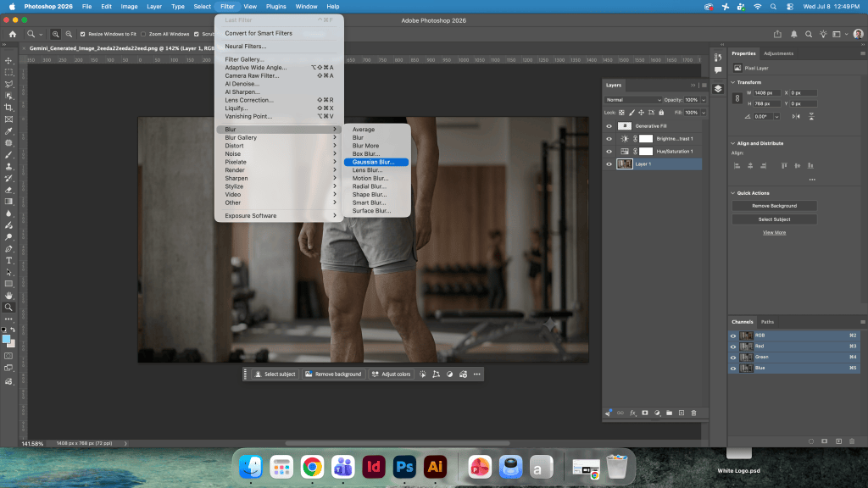Select the Type tool

(x=8, y=260)
